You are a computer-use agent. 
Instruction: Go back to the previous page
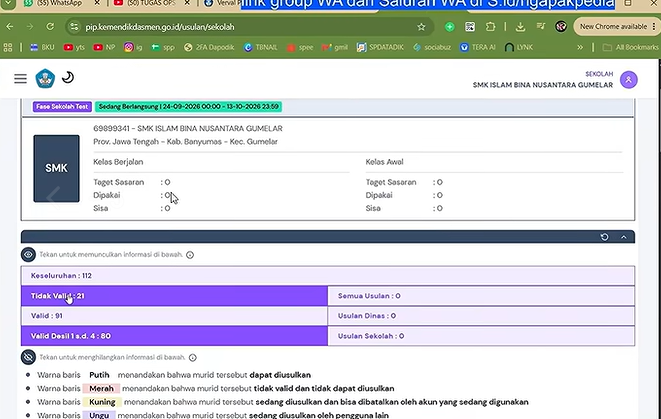(10, 27)
